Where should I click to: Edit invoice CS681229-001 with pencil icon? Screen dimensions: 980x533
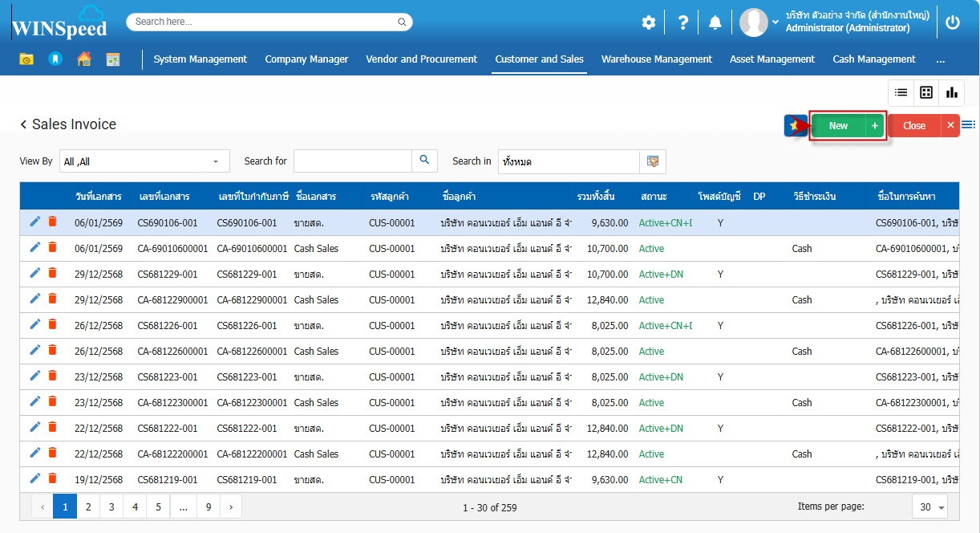[34, 273]
